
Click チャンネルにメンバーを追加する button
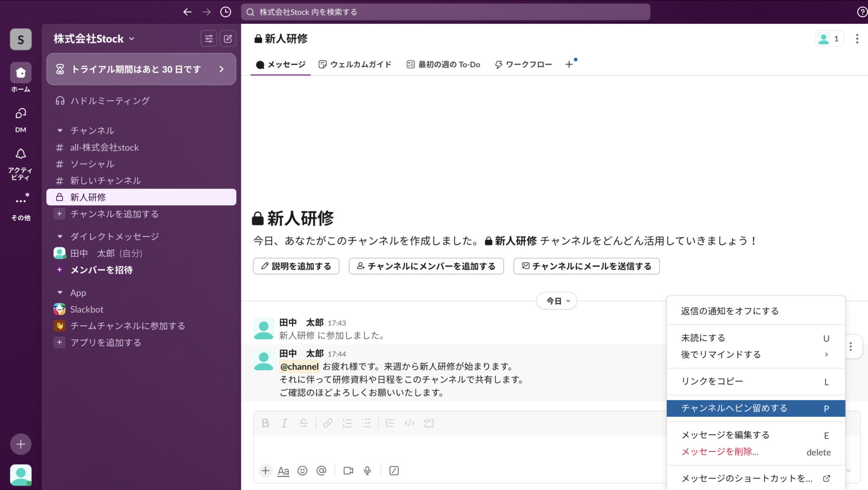[426, 266]
